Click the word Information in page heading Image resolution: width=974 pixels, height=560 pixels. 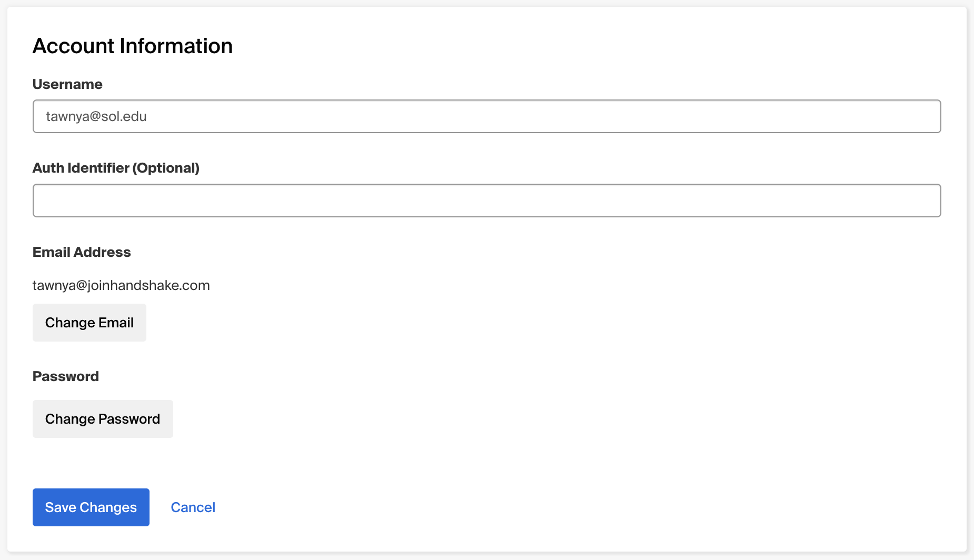click(176, 46)
